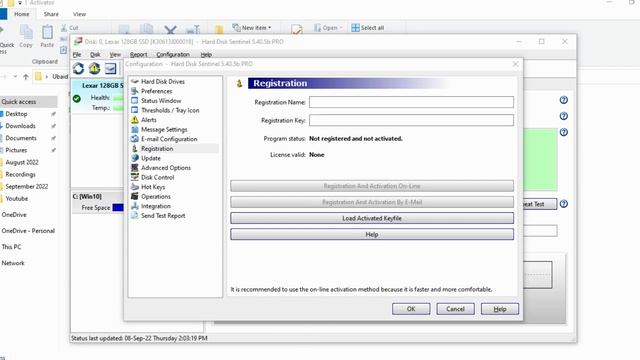Click Select all in Explorer ribbon
The height and width of the screenshot is (360, 640).
tap(368, 28)
